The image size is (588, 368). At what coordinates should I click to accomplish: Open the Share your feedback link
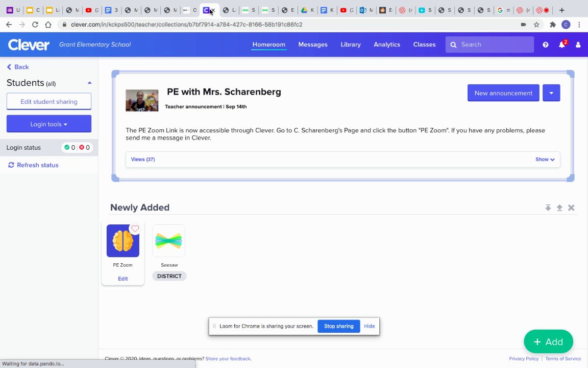[x=228, y=359]
